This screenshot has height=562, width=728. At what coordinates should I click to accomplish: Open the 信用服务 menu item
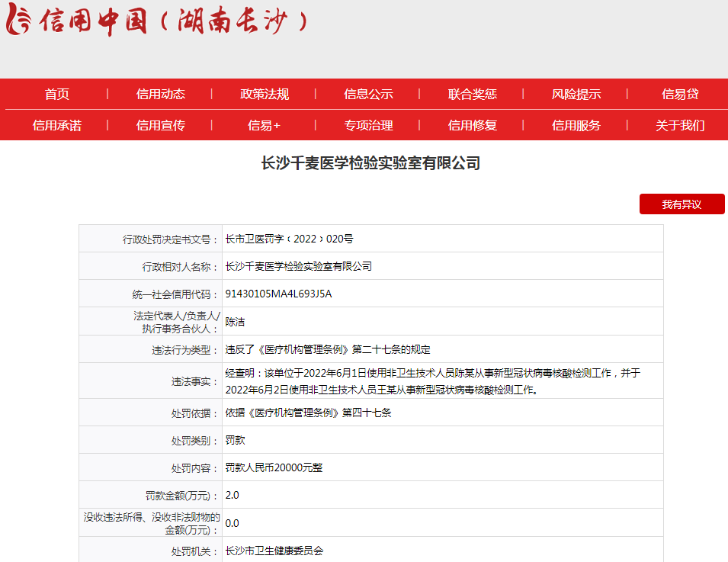pos(576,125)
